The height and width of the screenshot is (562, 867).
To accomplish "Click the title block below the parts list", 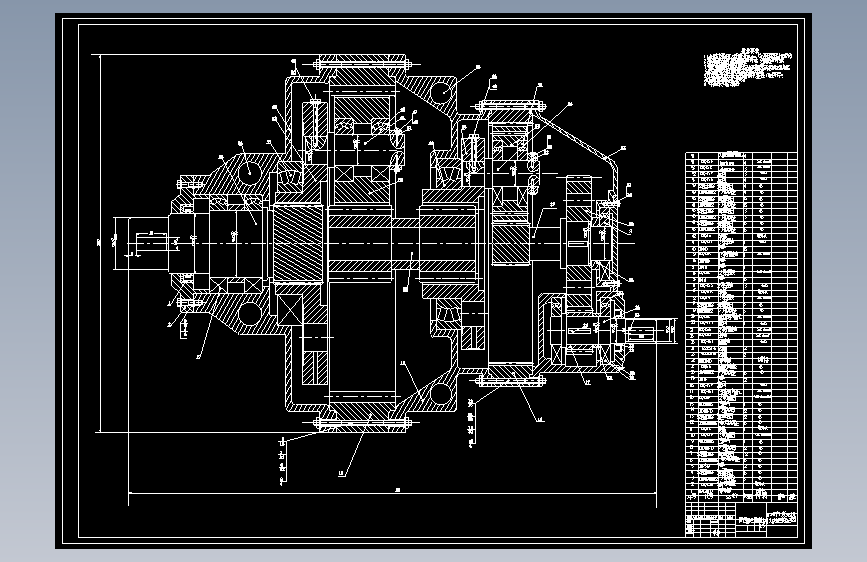I will coord(741,519).
